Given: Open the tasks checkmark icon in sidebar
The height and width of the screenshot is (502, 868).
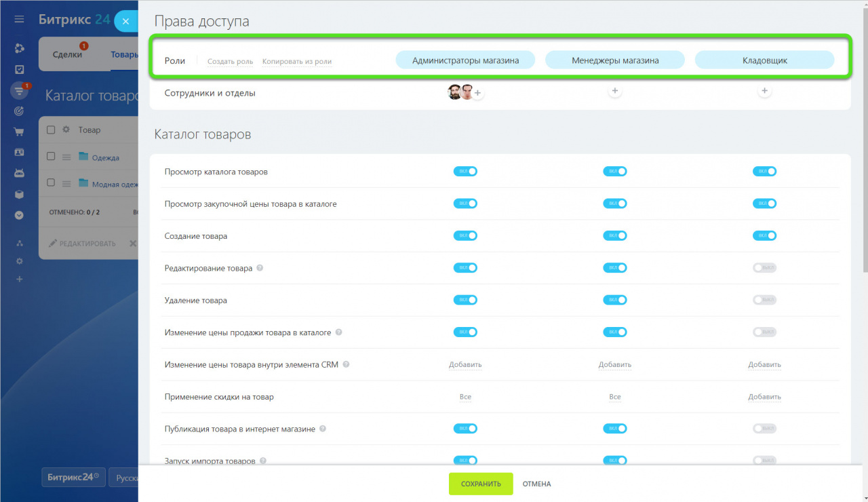Looking at the screenshot, I should point(19,69).
